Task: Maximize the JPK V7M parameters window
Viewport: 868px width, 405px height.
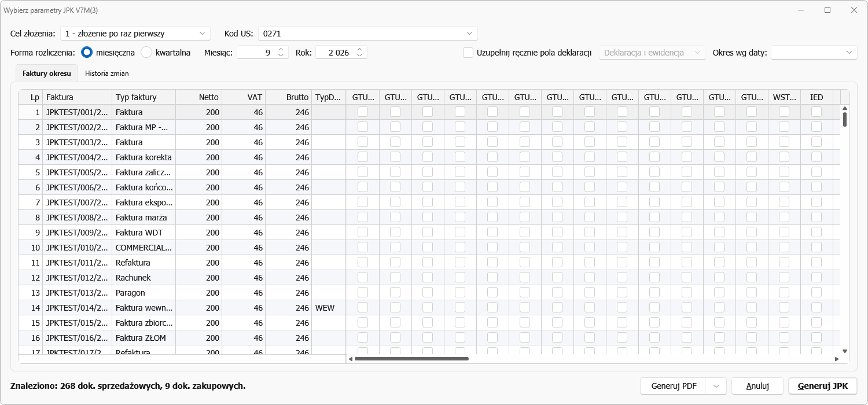Action: click(827, 10)
